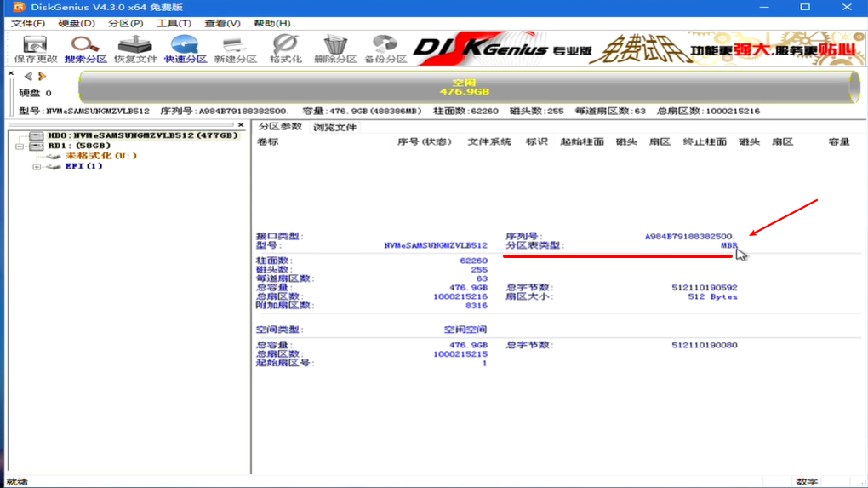
Task: Switch to the Partition Parameters (分区参数) tab
Action: coord(280,127)
